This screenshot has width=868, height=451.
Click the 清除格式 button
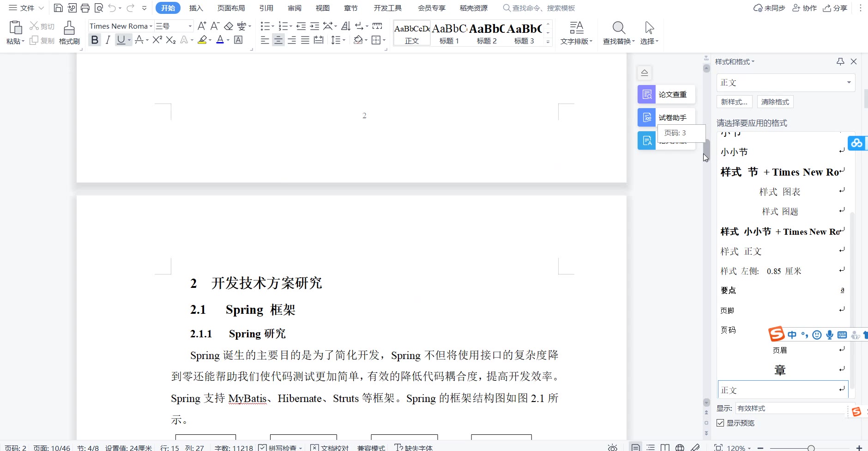(775, 102)
